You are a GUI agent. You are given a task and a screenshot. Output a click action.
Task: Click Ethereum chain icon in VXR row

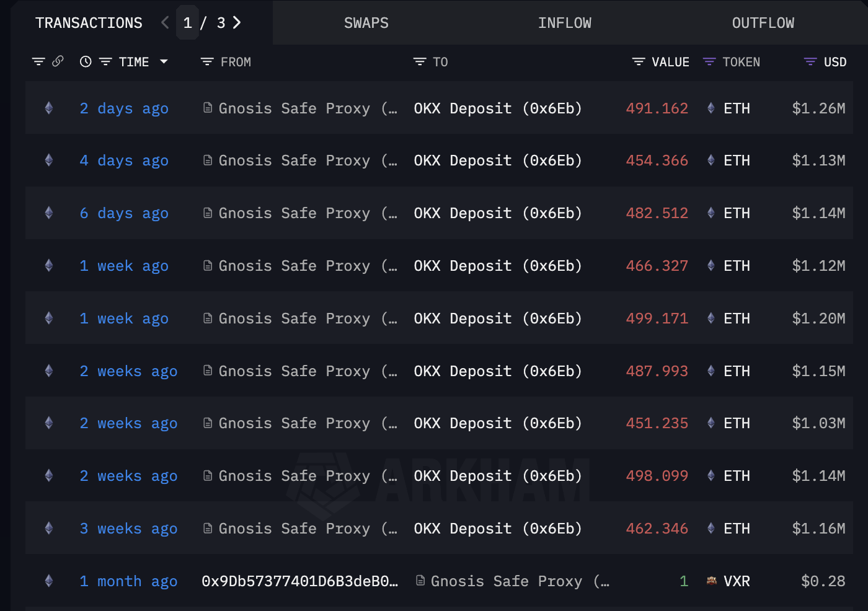tap(49, 581)
